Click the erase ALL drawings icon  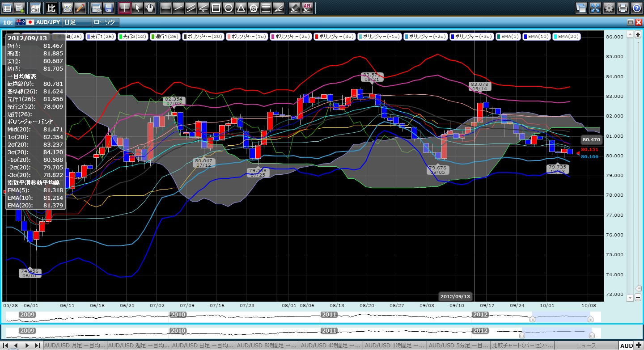307,8
